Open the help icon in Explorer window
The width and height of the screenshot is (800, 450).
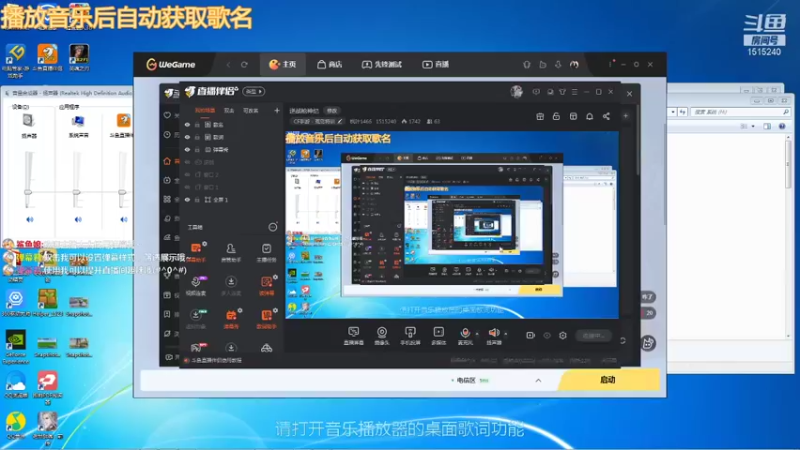[x=782, y=126]
